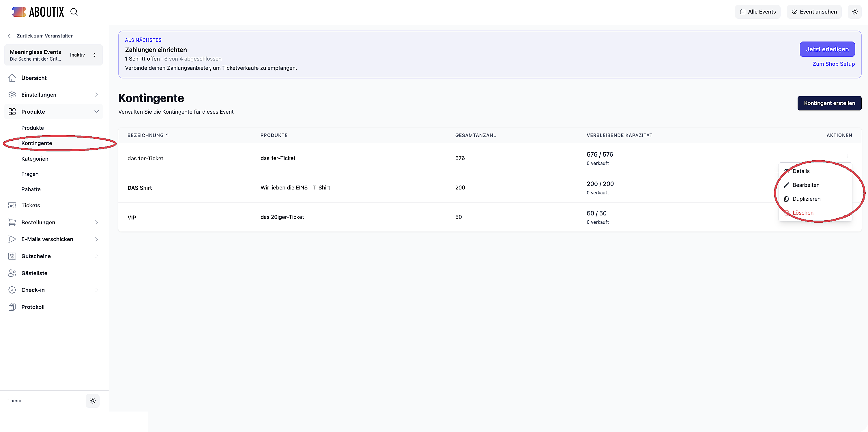The width and height of the screenshot is (868, 432).
Task: Open the Meaningless Events event switcher
Action: point(54,55)
